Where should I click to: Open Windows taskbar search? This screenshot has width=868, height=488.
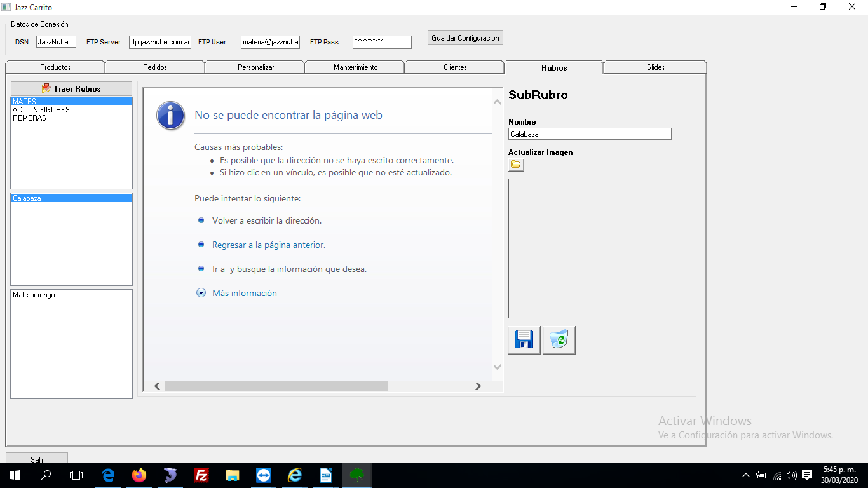click(x=46, y=475)
